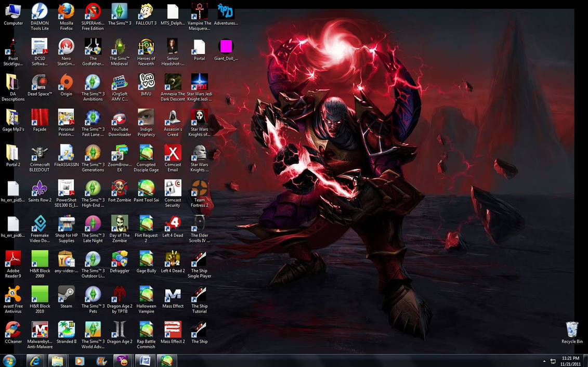Open the Comcast Email shortcut
This screenshot has height=367, width=588.
173,158
